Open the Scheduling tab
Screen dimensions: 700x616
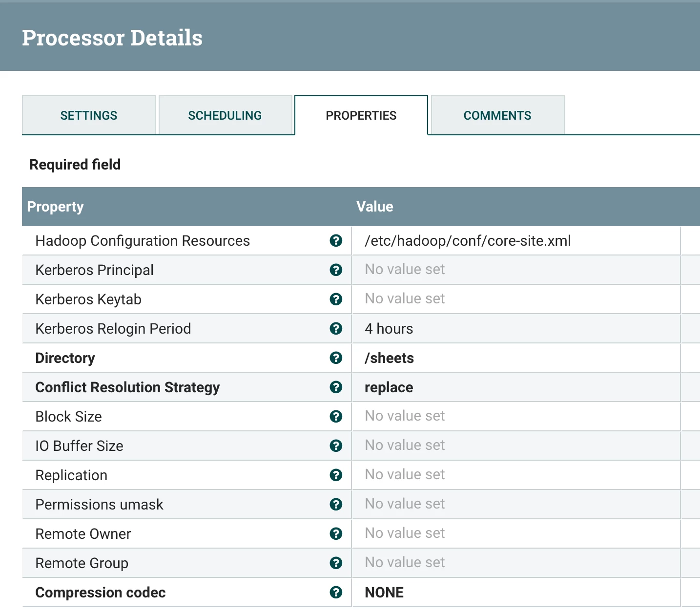[x=225, y=115]
